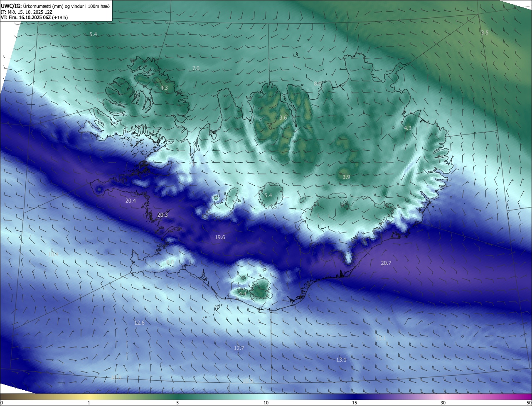Click the '0' tick on the colour scale
532x406 pixels.
pos(2,403)
